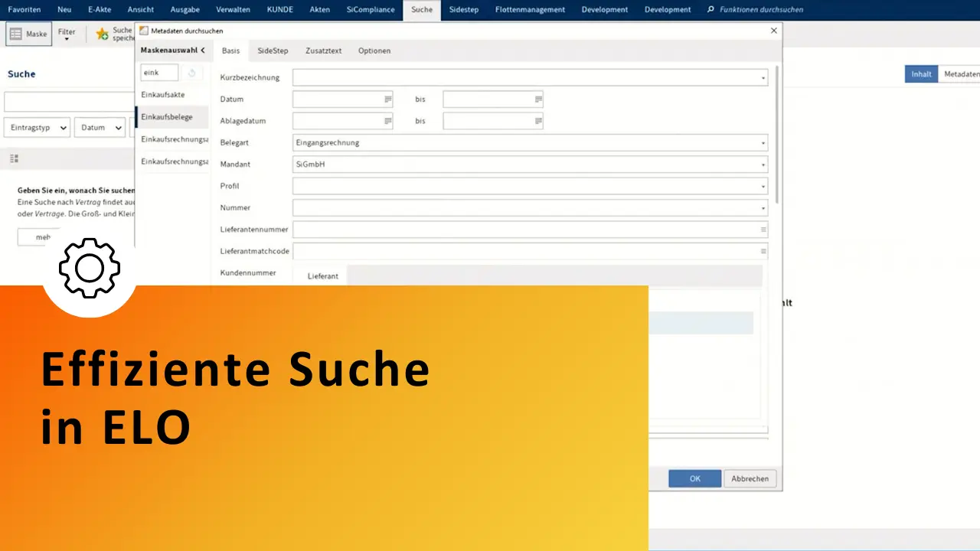The image size is (980, 551).
Task: Open the Neu ribbon tab
Action: [x=65, y=10]
